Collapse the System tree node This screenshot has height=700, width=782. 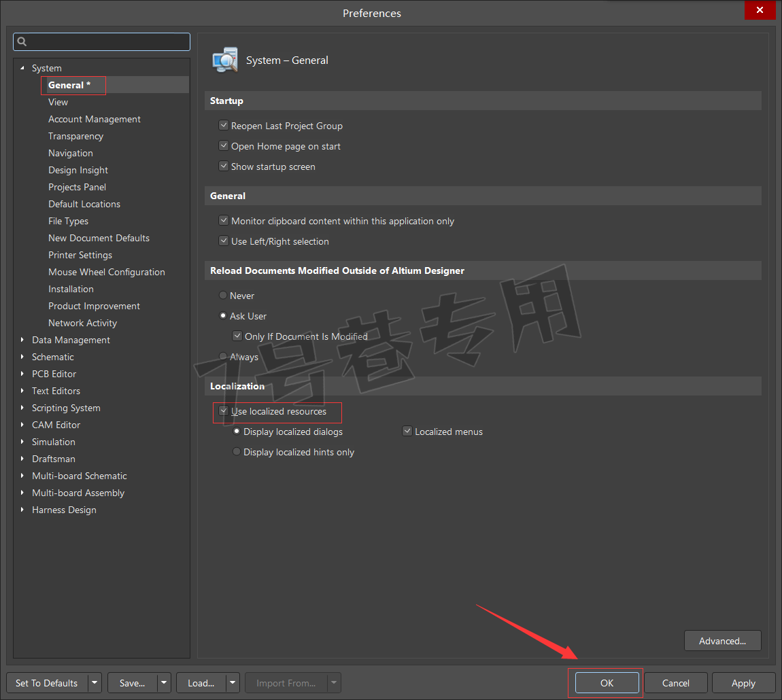(22, 68)
